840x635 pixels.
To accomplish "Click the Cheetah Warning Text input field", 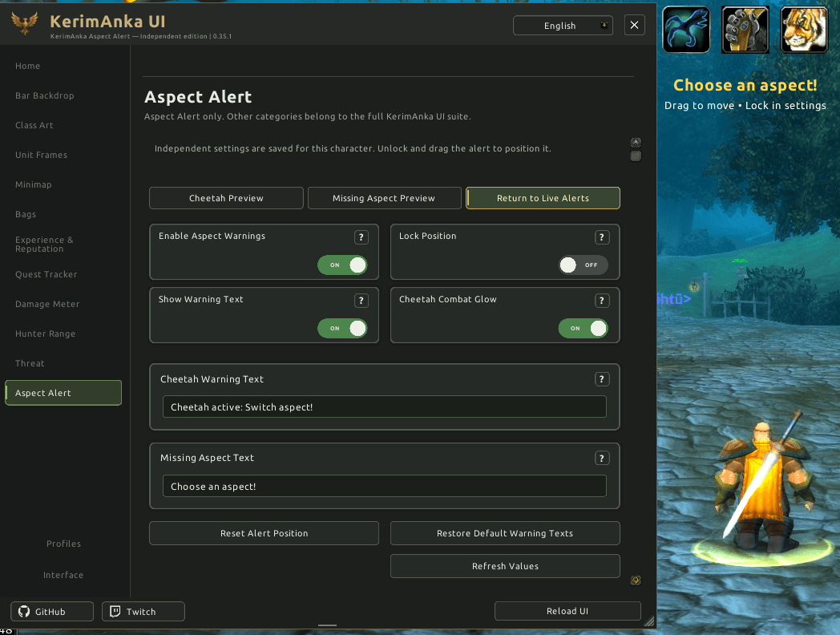I will [x=385, y=406].
